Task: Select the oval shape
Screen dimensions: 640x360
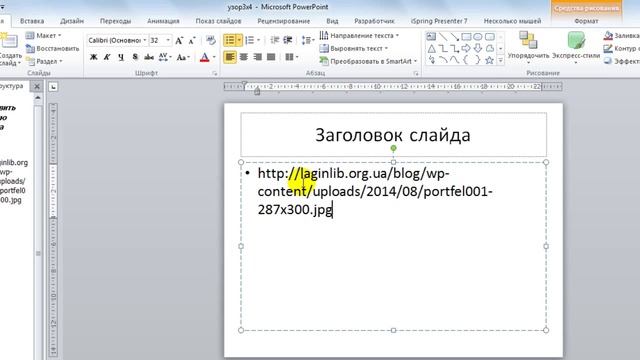Action: click(478, 37)
